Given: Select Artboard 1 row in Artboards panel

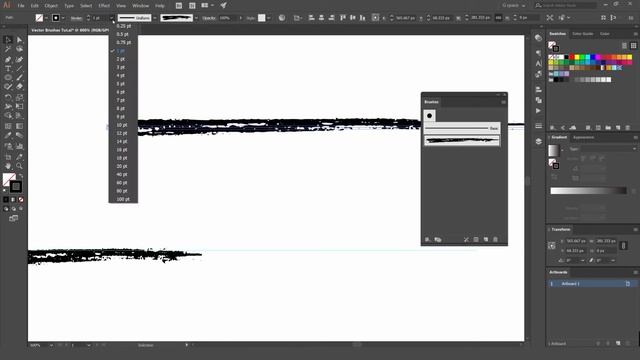Looking at the screenshot, I should coord(591,284).
